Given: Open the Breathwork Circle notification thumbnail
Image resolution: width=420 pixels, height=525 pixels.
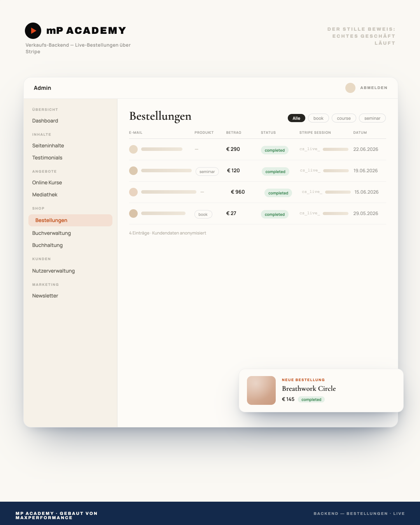Looking at the screenshot, I should point(261,390).
